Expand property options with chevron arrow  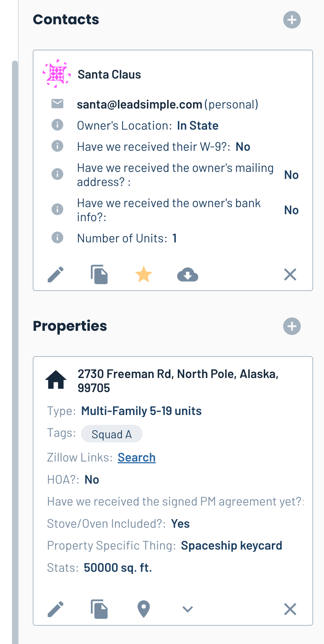click(188, 609)
